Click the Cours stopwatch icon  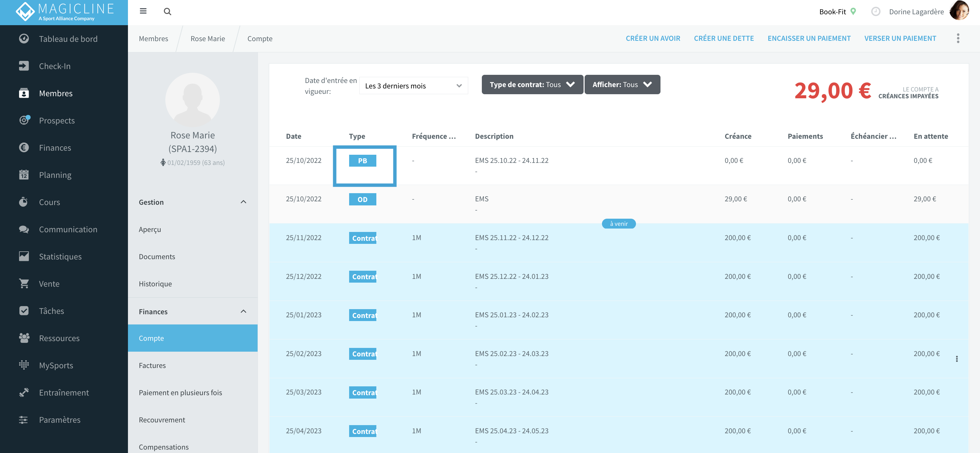24,202
